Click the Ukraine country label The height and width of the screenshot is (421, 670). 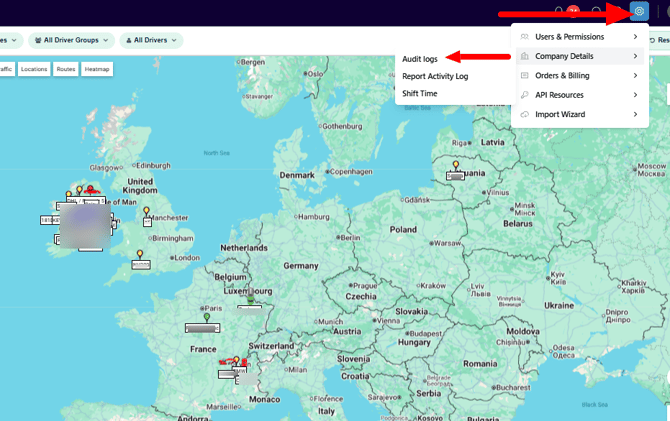click(x=559, y=306)
